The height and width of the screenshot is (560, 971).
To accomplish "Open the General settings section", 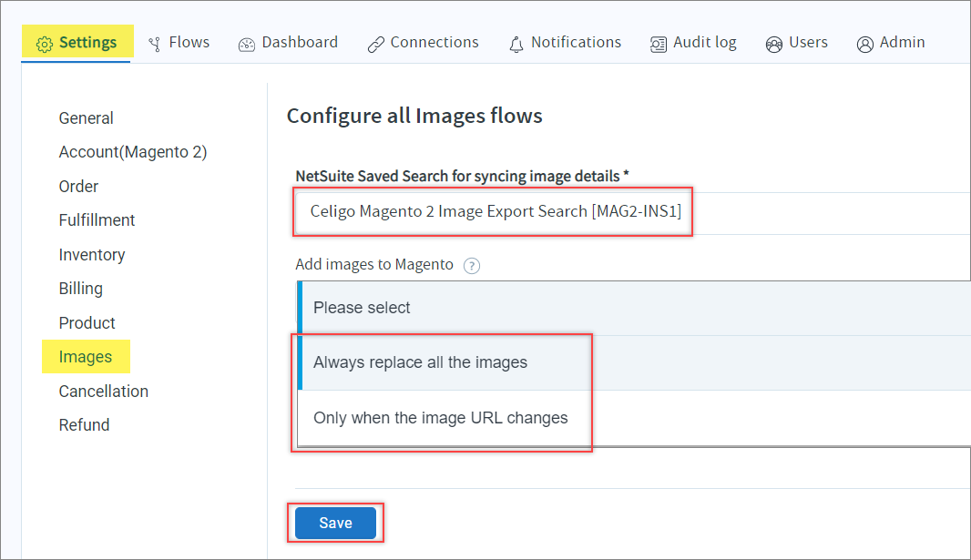I will click(x=87, y=118).
